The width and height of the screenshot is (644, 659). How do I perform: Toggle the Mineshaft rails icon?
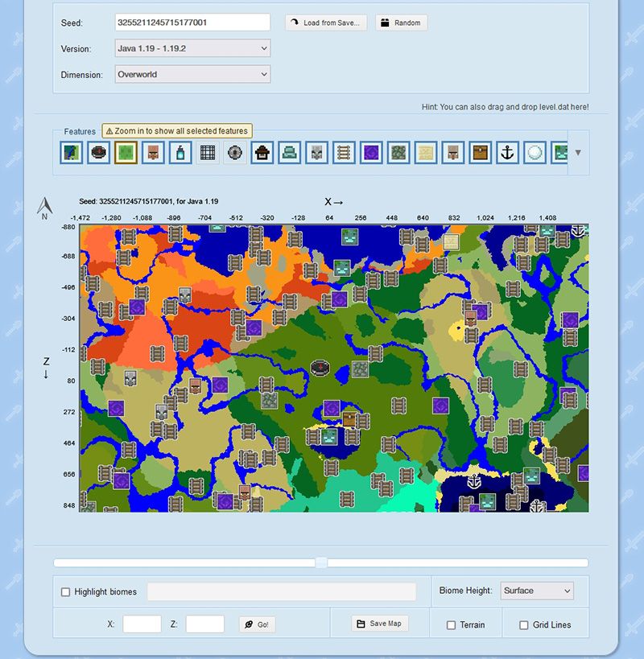coord(345,153)
